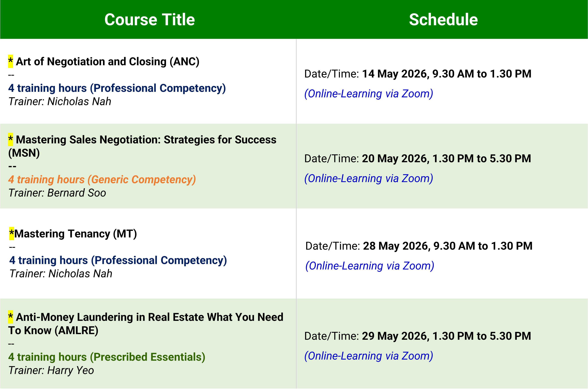The width and height of the screenshot is (588, 389).
Task: Click the yellow asterisk before Anti-Money Laundering
Action: 10,317
